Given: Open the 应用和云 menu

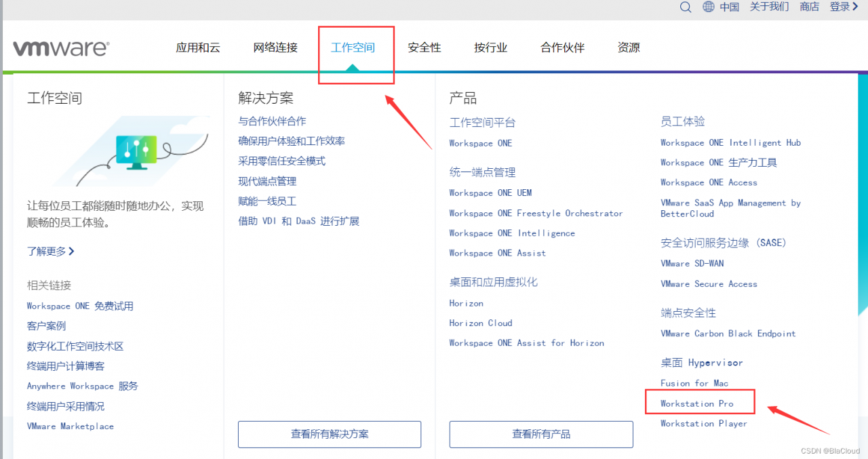Looking at the screenshot, I should pos(198,47).
